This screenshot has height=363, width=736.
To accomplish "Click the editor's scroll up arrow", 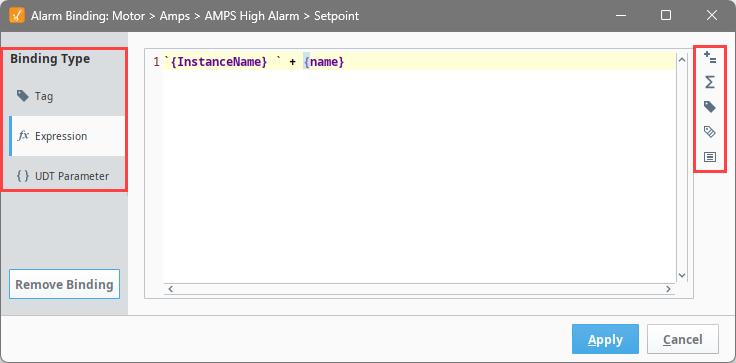I will coord(682,60).
